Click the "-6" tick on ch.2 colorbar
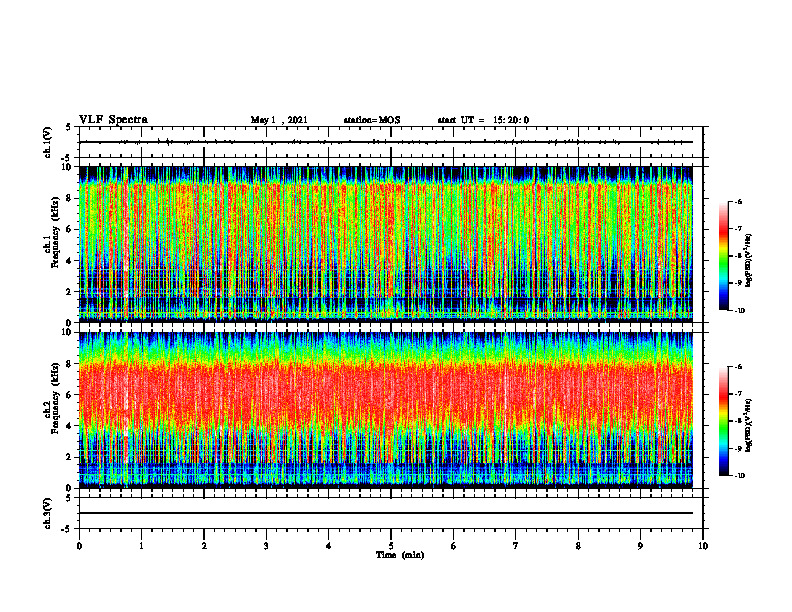792x612 pixels. 738,367
